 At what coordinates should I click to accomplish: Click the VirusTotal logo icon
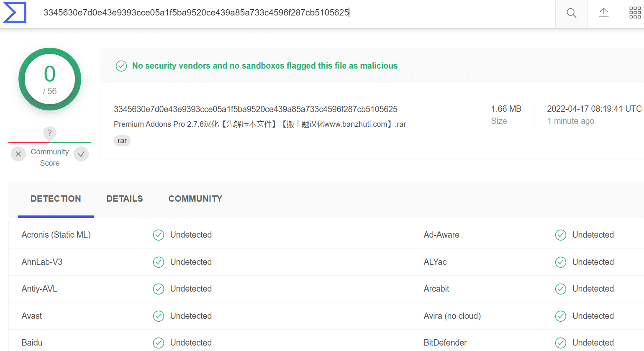point(15,13)
